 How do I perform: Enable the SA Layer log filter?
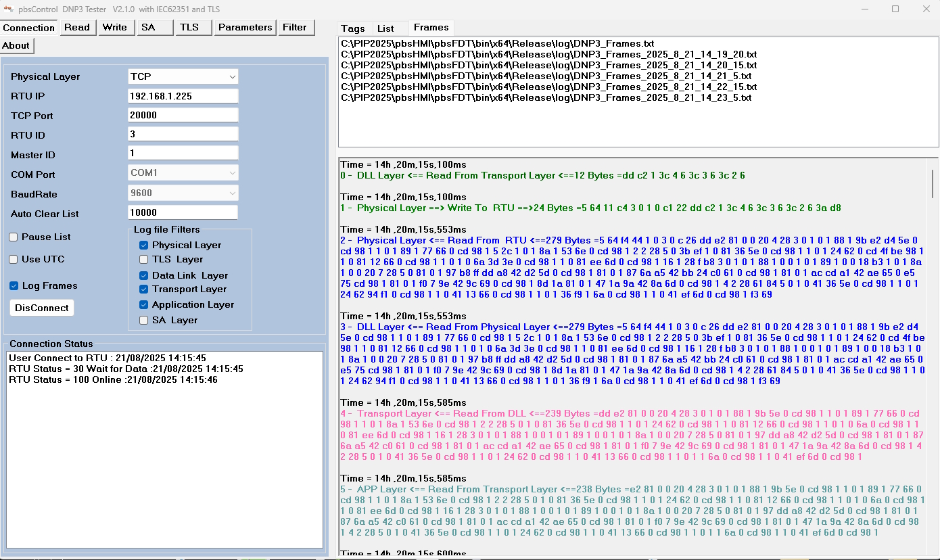click(143, 319)
